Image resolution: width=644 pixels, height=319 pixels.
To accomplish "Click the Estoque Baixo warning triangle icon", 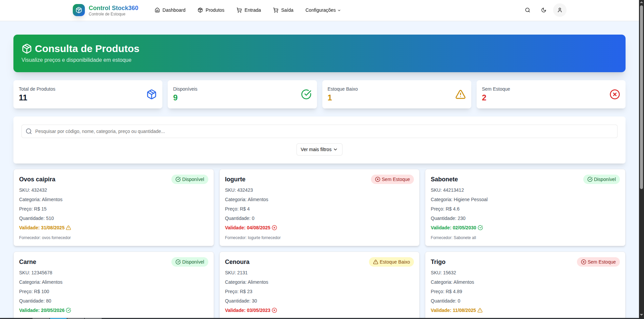I will pyautogui.click(x=460, y=94).
